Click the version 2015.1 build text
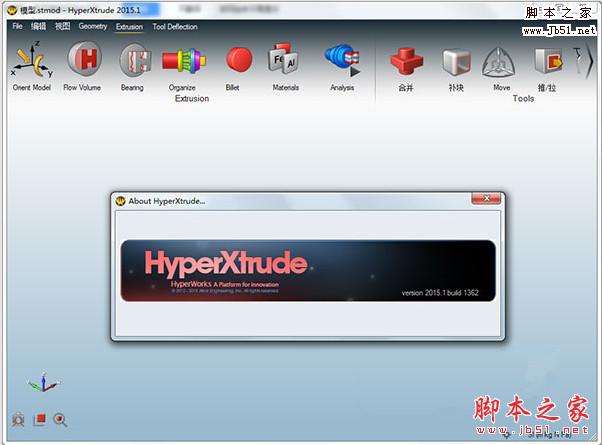 [x=440, y=293]
